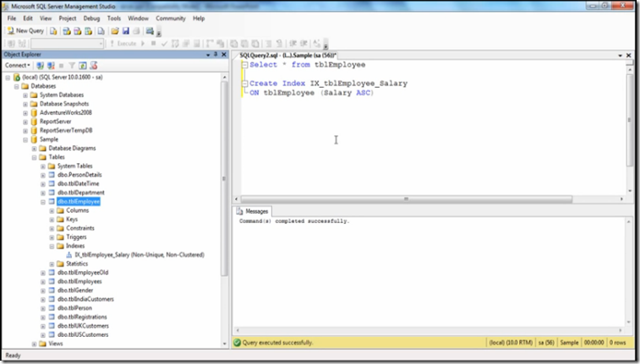Open the View menu

[x=46, y=19]
